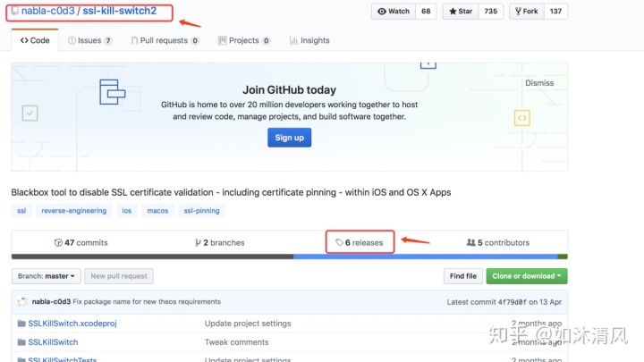View the 47 commits history
The width and height of the screenshot is (644, 362).
80,242
